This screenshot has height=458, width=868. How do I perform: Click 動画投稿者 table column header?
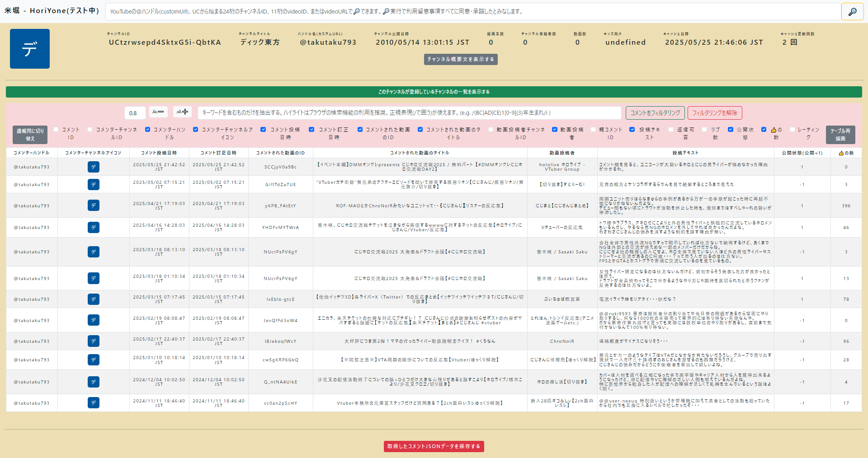(x=562, y=153)
